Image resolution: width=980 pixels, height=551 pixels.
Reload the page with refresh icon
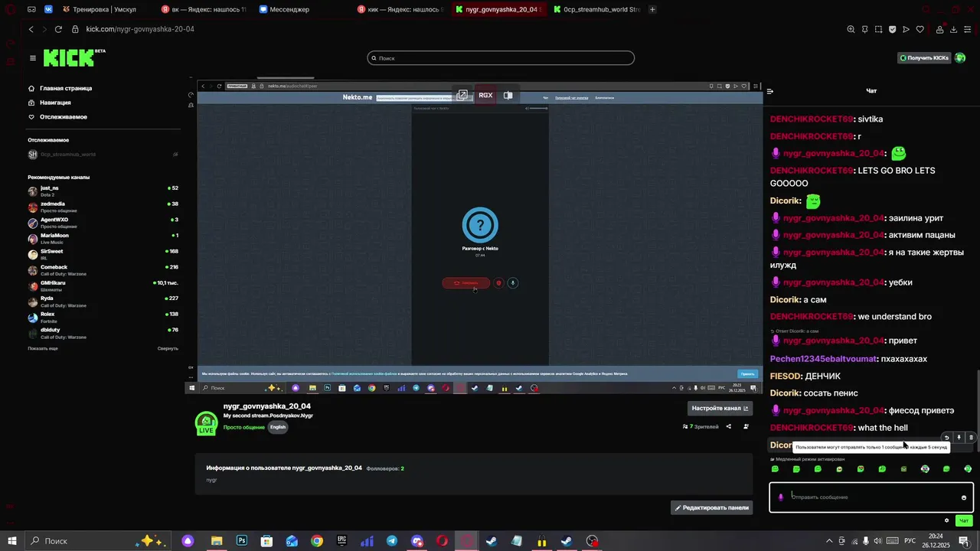58,29
